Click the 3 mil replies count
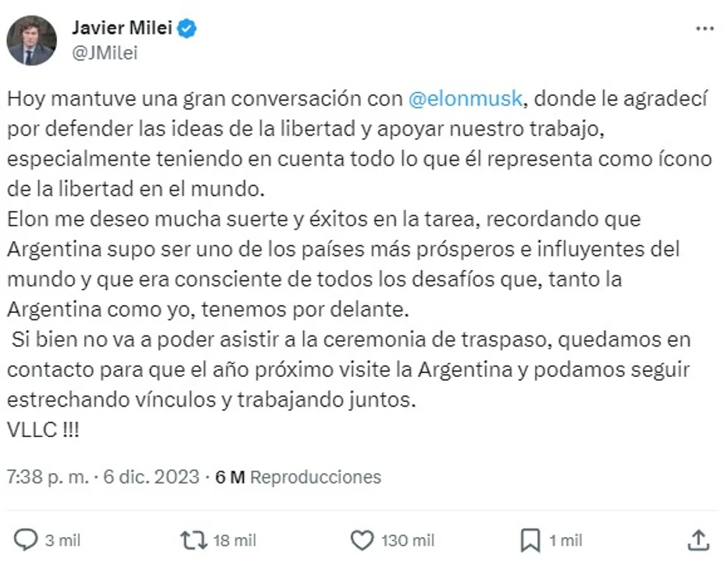Viewport: 728px width, 562px height. point(63,539)
